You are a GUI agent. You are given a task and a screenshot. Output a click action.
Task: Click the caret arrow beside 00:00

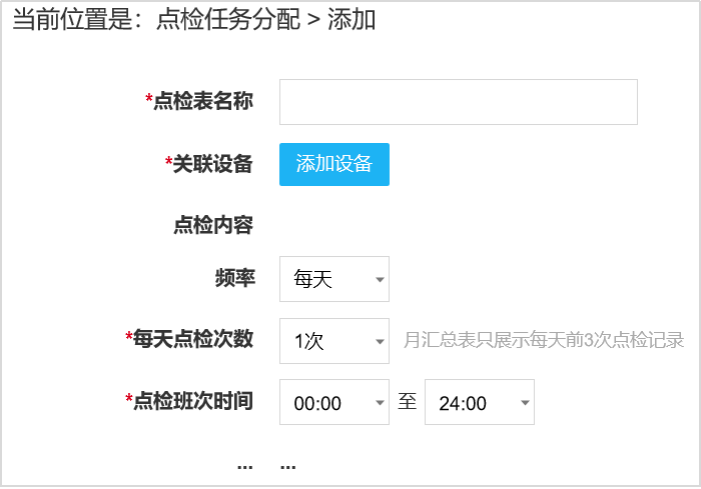pos(379,404)
